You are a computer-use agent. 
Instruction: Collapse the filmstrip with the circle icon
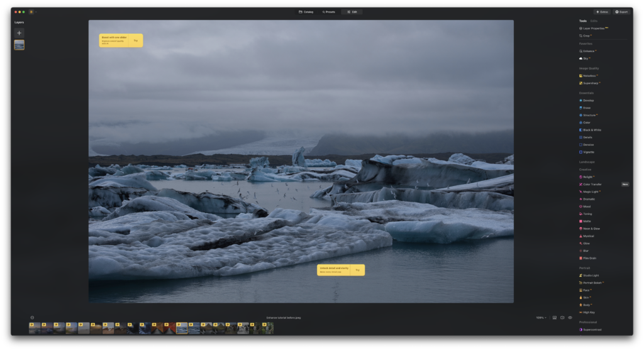32,317
